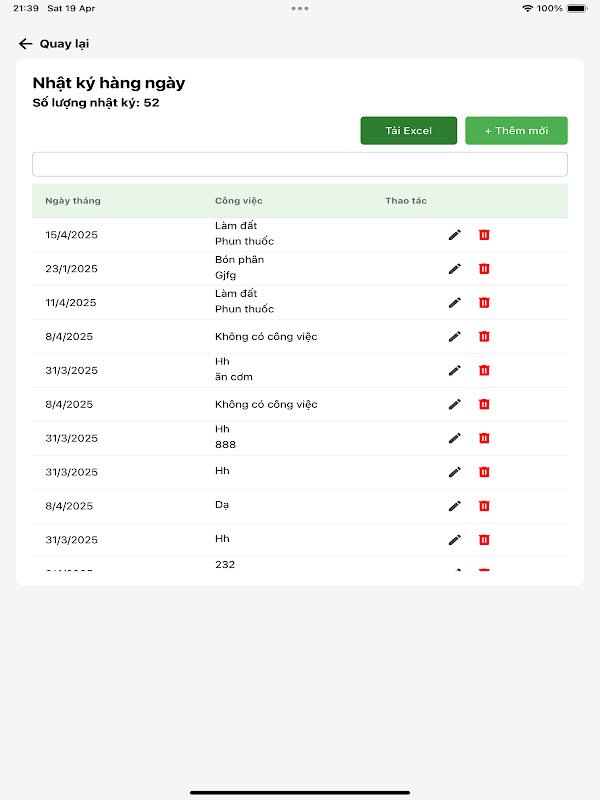Image resolution: width=600 pixels, height=800 pixels.
Task: Edit the 11/4/2025 Làm đất entry
Action: (455, 302)
